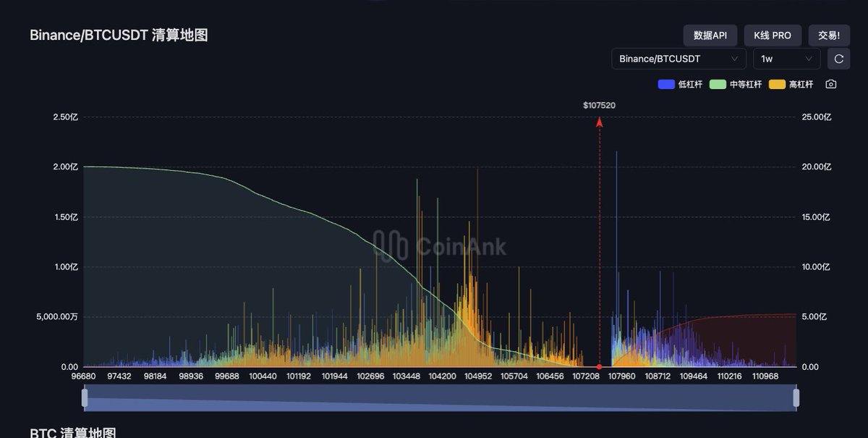Click the refresh icon button

tap(838, 59)
